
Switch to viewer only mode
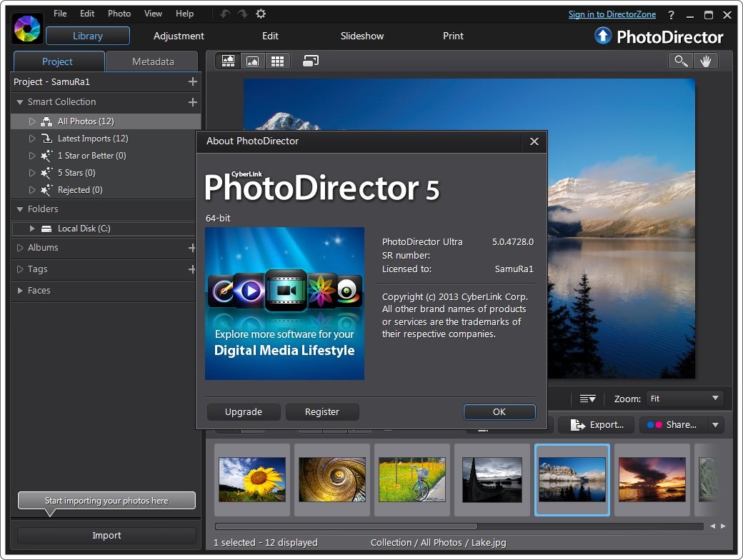pos(253,61)
